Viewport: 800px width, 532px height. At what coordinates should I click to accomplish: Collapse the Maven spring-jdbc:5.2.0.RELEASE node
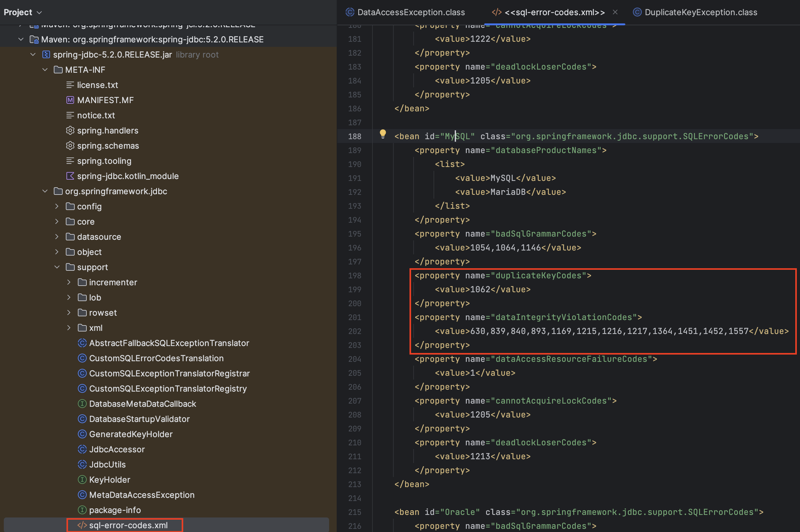[x=21, y=39]
